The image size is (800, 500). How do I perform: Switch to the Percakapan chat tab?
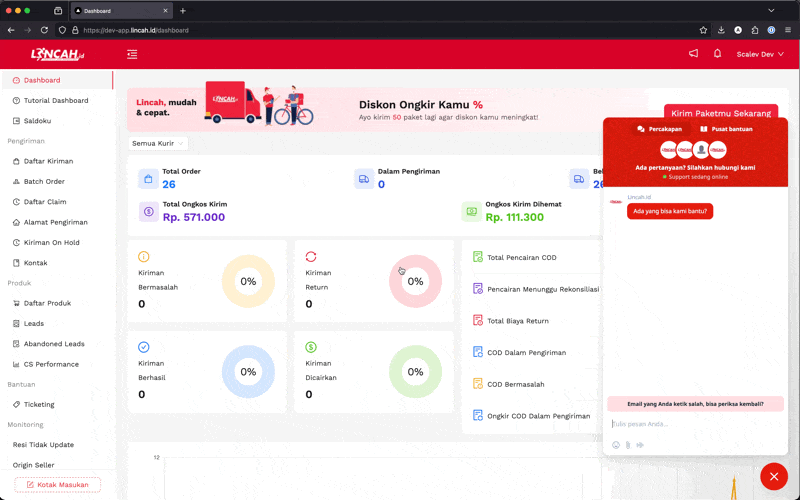click(x=659, y=129)
